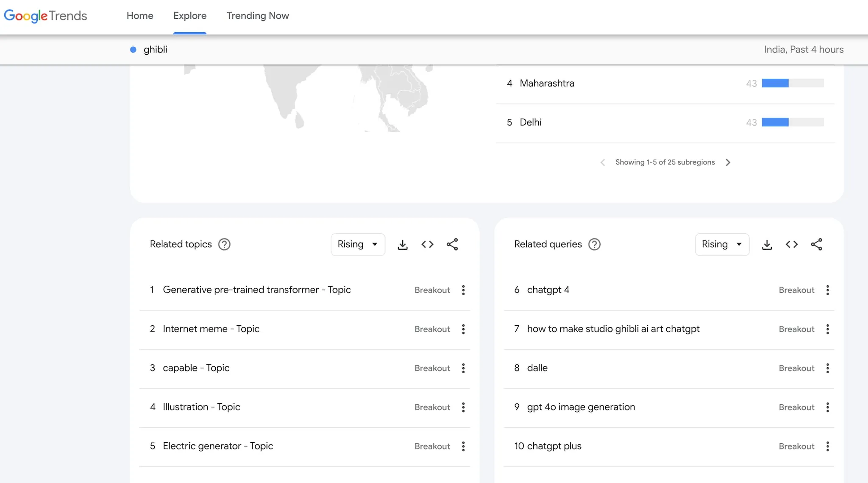This screenshot has width=868, height=483.
Task: Open Generative pre-trained transformer topic
Action: pyautogui.click(x=257, y=290)
